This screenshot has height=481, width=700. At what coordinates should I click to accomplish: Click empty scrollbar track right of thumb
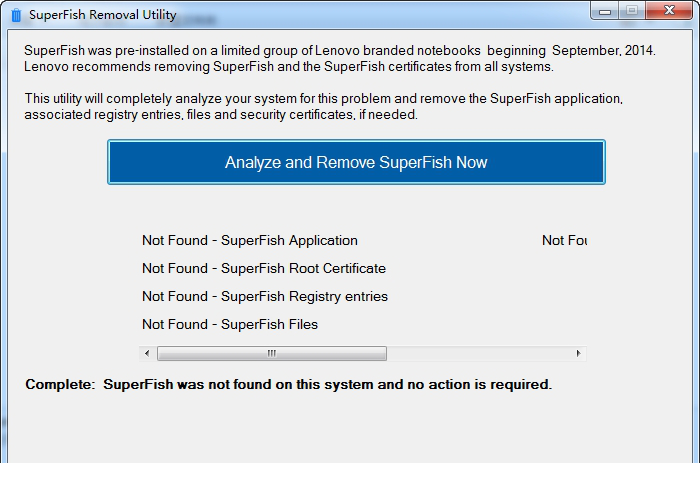pyautogui.click(x=479, y=353)
